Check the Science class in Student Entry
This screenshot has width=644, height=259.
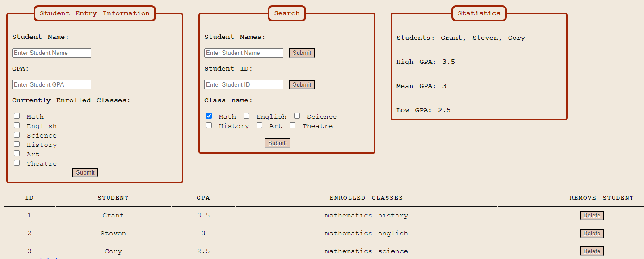coord(17,134)
